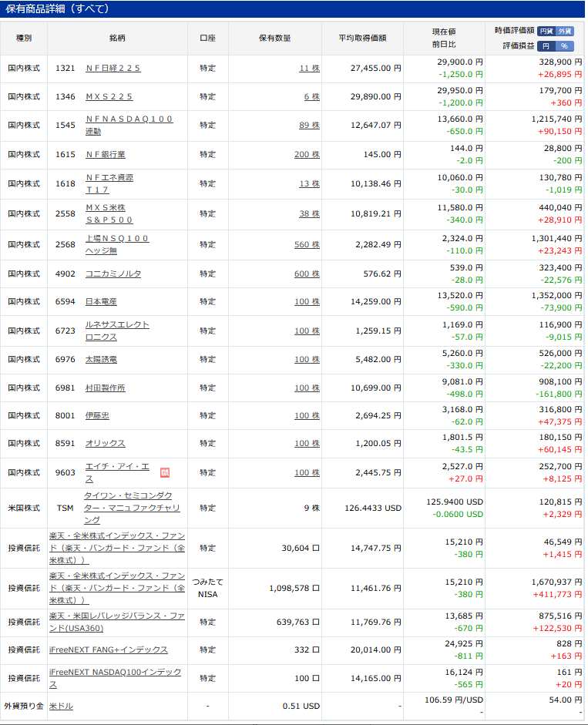Click the +411,773 円 profit value
This screenshot has width=588, height=725.
(557, 595)
